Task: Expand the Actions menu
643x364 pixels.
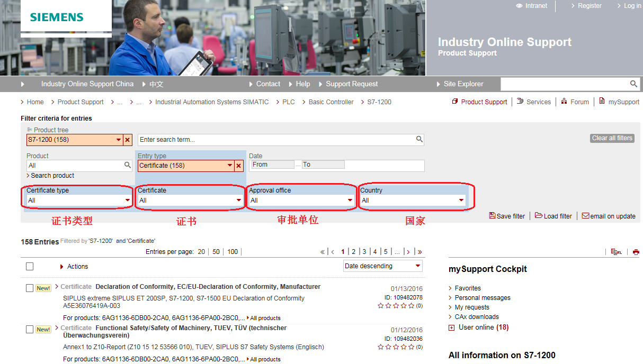Action: [x=74, y=267]
